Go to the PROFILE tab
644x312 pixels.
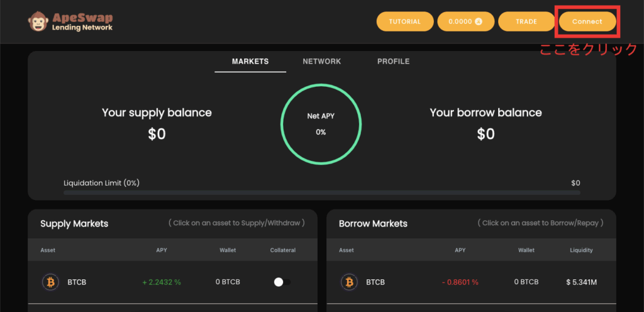click(x=393, y=62)
